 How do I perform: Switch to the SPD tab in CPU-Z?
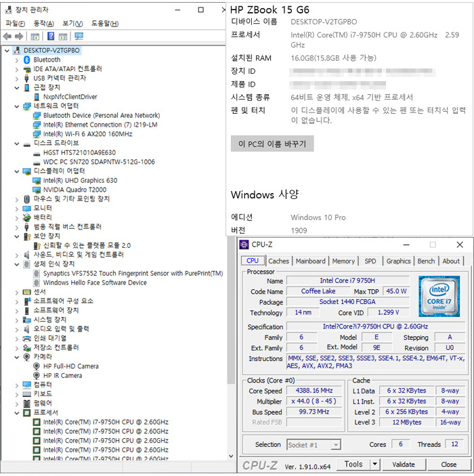(x=370, y=261)
